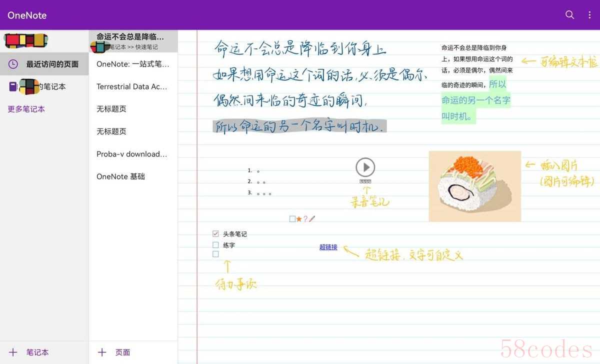This screenshot has height=364, width=600.
Task: Select the sushi roll image
Action: point(475,186)
